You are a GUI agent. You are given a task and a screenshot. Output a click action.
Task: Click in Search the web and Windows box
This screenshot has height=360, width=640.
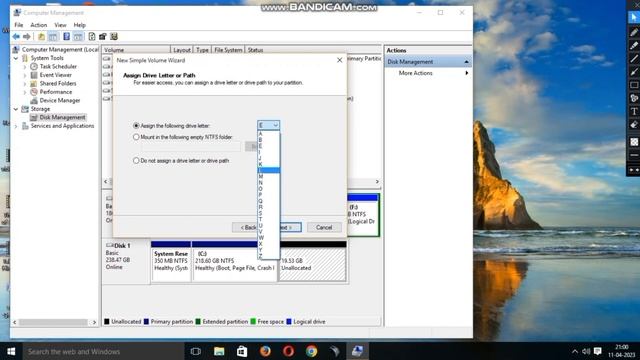click(103, 351)
